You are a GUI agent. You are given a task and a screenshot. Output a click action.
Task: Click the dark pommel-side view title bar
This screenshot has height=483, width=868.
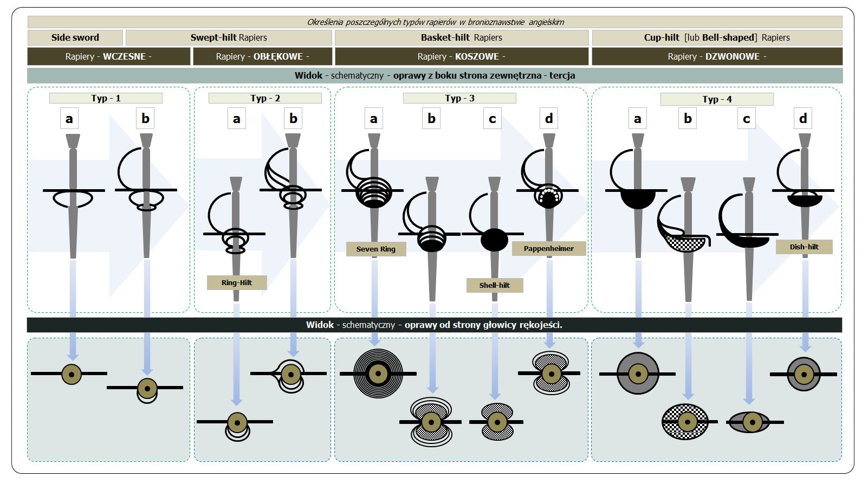[434, 325]
